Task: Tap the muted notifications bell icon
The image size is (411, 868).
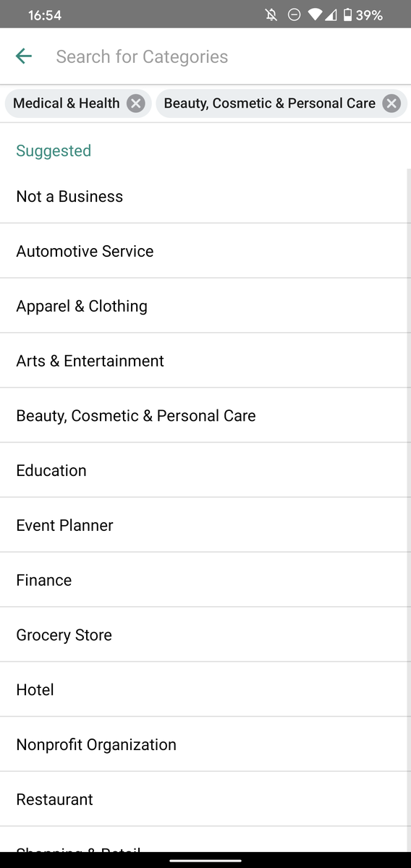Action: click(x=271, y=14)
